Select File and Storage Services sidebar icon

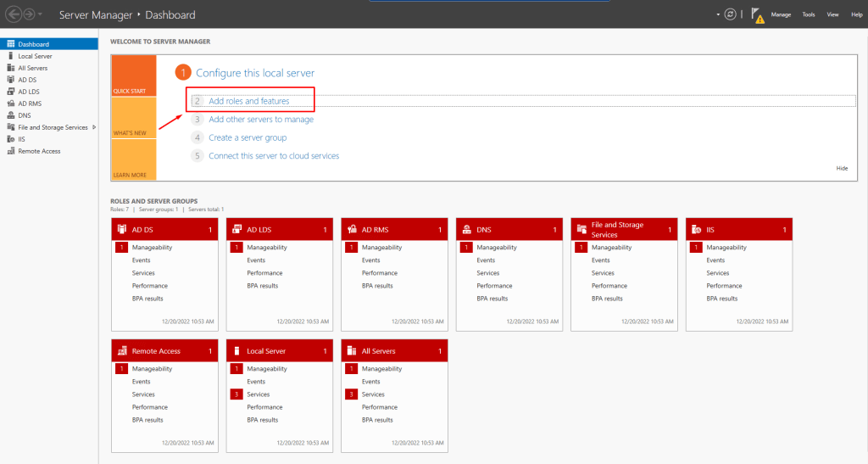tap(10, 127)
